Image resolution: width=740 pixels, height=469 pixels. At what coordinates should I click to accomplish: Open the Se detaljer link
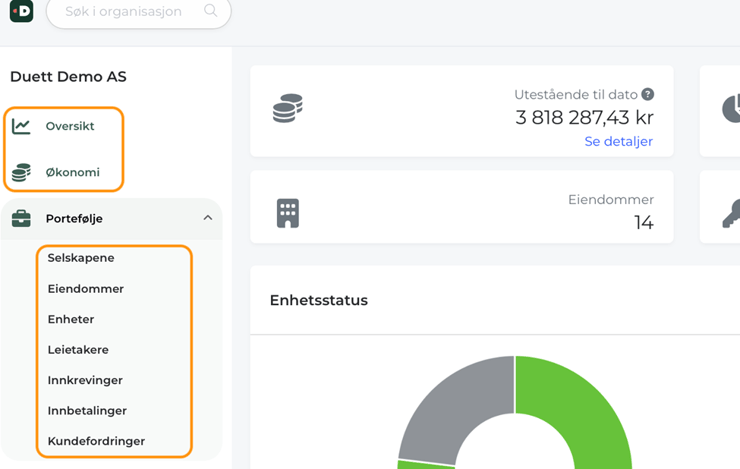click(x=618, y=141)
